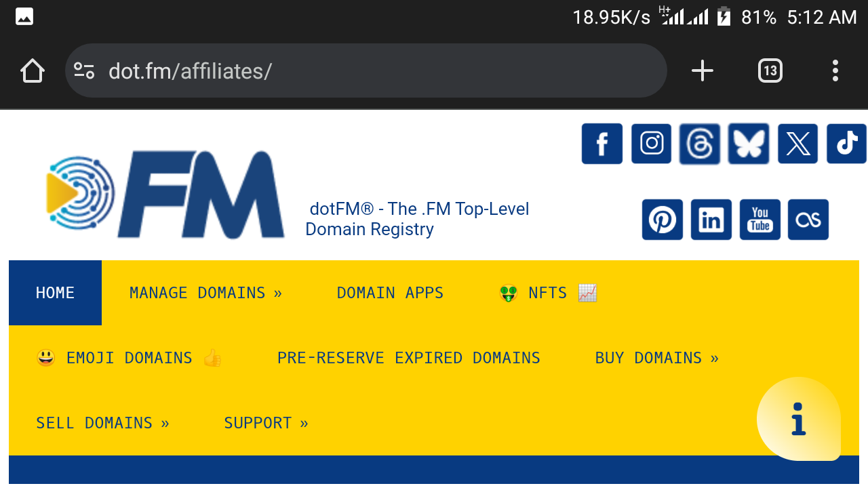Image resolution: width=868 pixels, height=488 pixels.
Task: Open PRE-RESERVE EXPIRED DOMAINS menu item
Action: click(409, 358)
